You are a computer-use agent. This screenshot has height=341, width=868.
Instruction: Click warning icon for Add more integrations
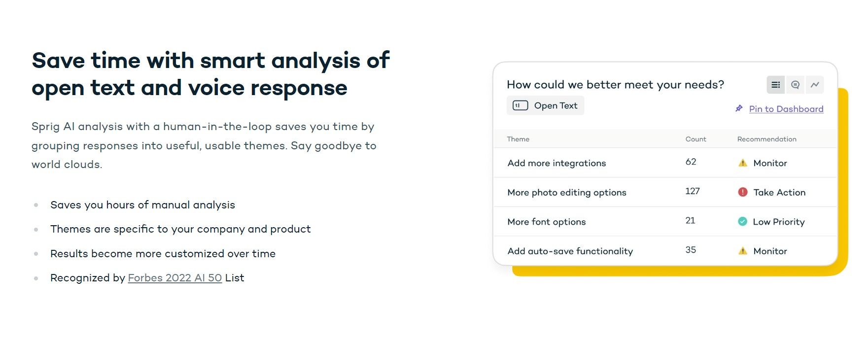743,163
